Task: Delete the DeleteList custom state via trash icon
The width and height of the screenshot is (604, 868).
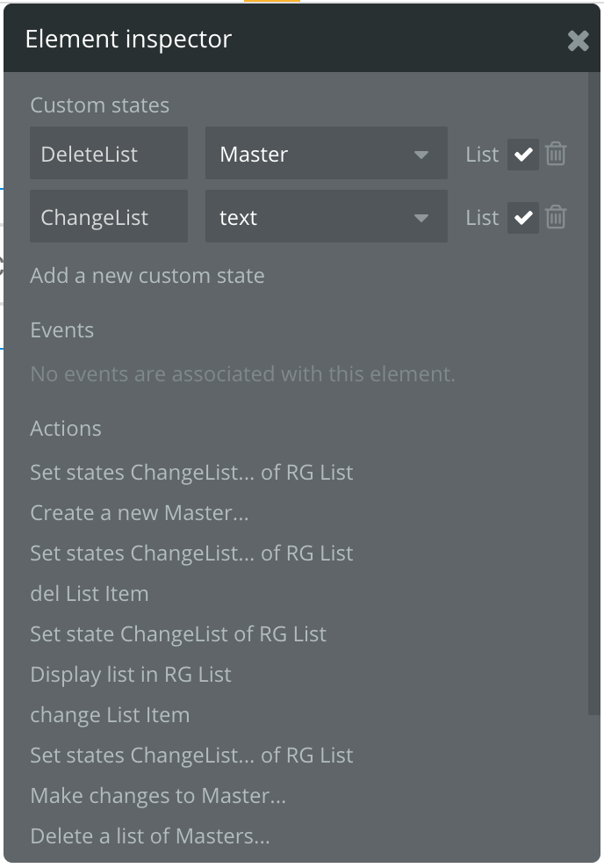Action: [x=556, y=155]
